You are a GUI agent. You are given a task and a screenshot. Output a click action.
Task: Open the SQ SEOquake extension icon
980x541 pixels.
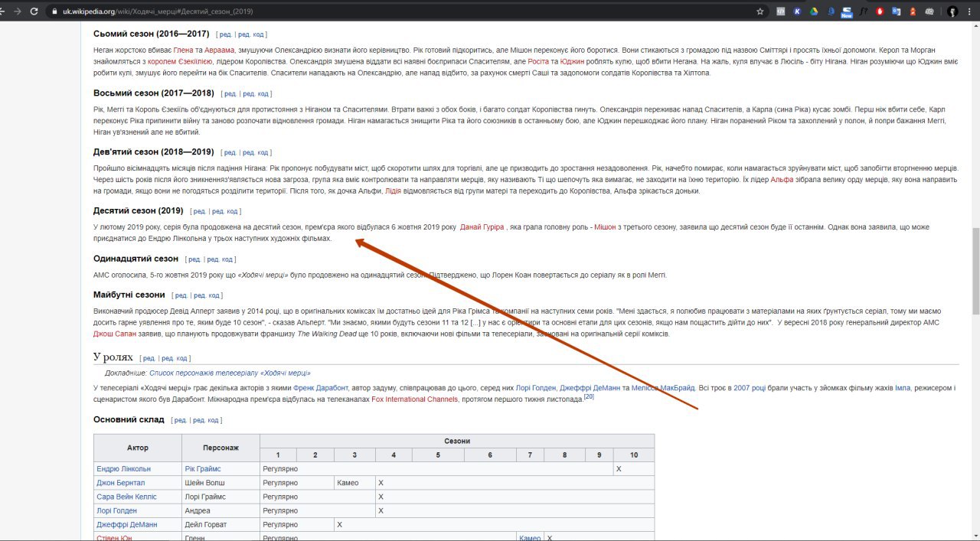click(929, 11)
